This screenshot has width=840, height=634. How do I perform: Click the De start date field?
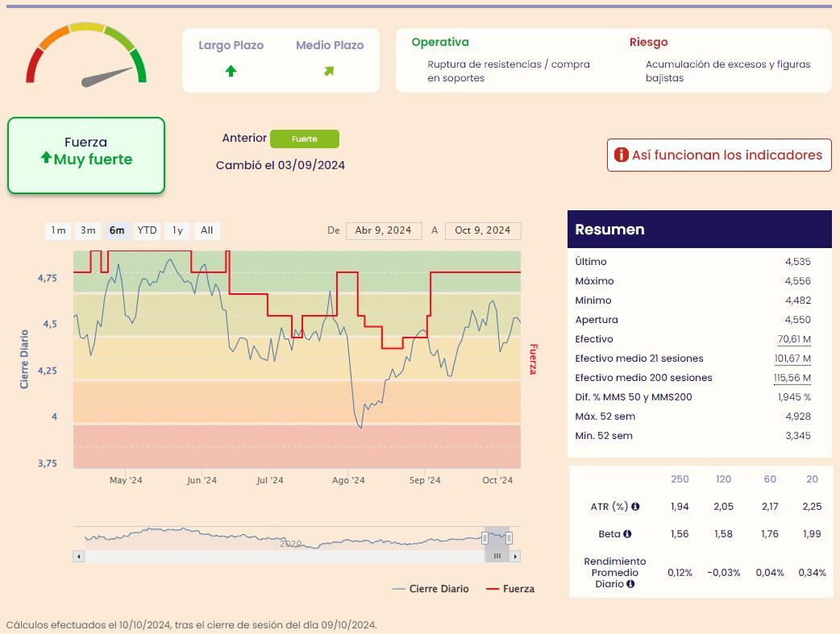[384, 230]
